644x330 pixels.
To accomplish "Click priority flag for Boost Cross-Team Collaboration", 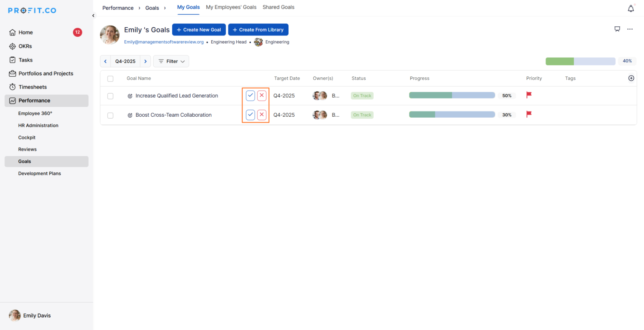I will point(529,114).
